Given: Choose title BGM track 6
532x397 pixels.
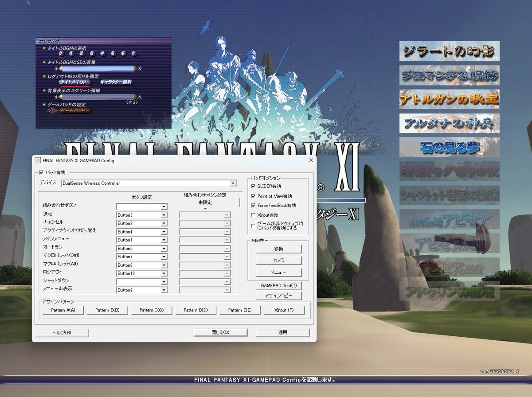Looking at the screenshot, I should [x=123, y=54].
